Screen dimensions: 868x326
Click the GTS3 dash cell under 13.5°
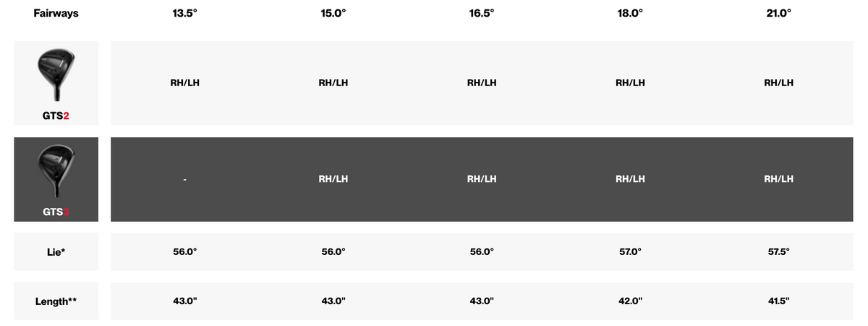[x=185, y=180]
